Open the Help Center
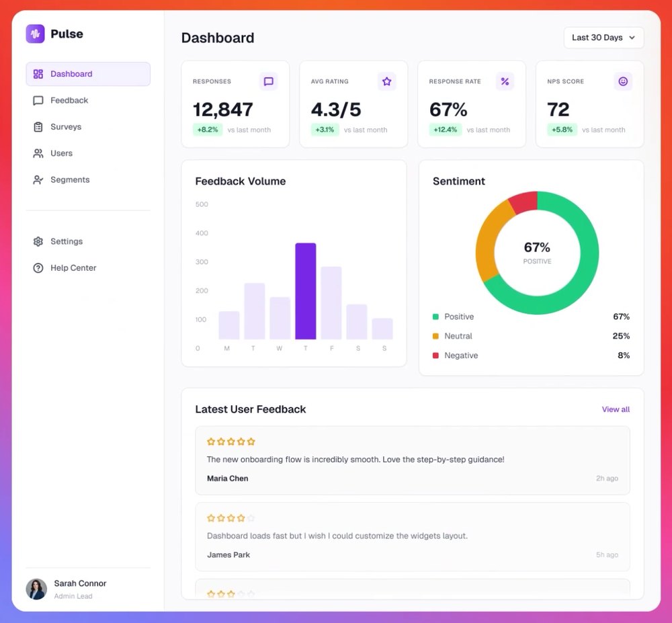This screenshot has height=623, width=672. point(88,268)
